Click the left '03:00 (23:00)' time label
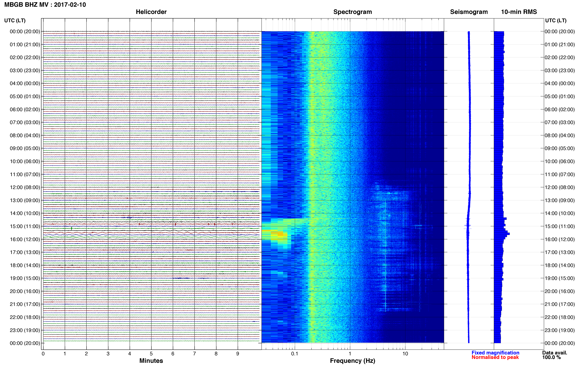The image size is (588, 368). 25,70
